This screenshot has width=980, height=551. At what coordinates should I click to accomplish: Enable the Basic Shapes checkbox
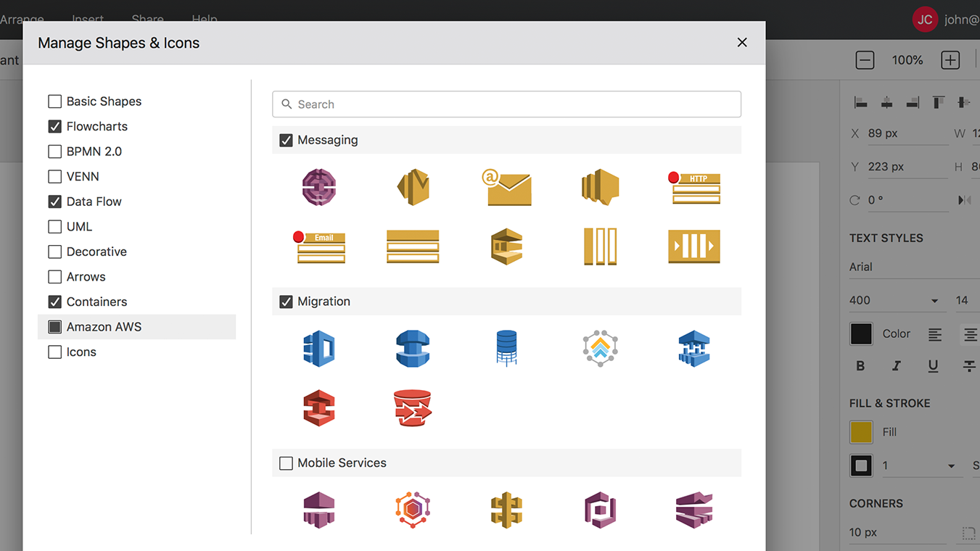tap(54, 101)
